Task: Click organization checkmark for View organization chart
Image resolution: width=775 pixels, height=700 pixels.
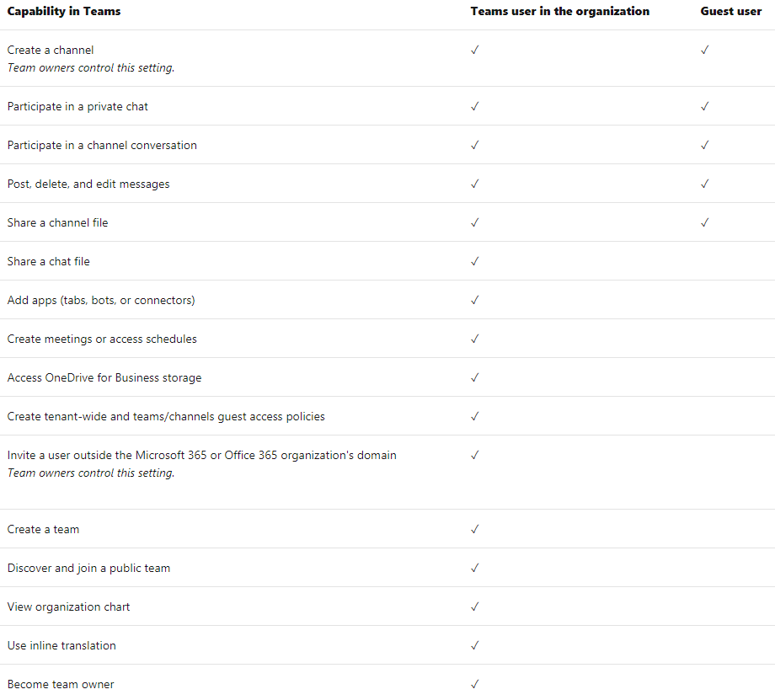Action: (x=475, y=606)
